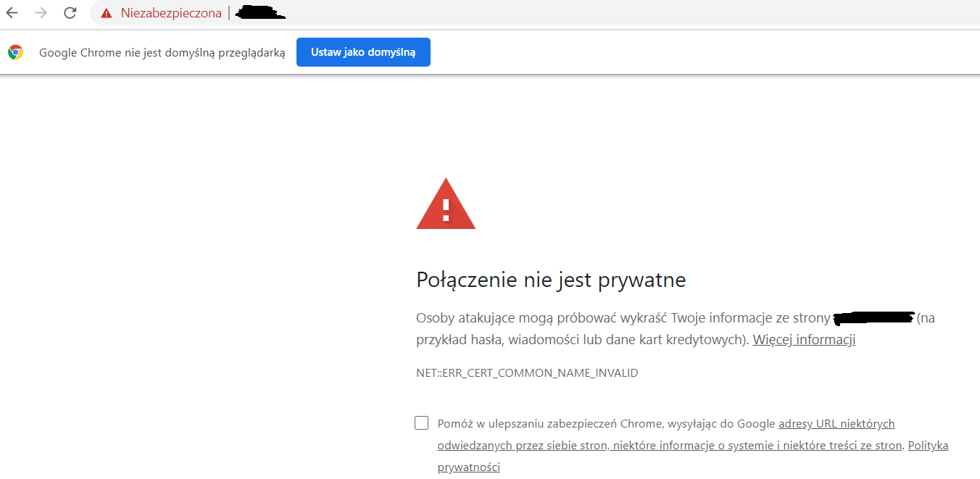
Task: Click the default browser infobar message text
Action: 162,53
